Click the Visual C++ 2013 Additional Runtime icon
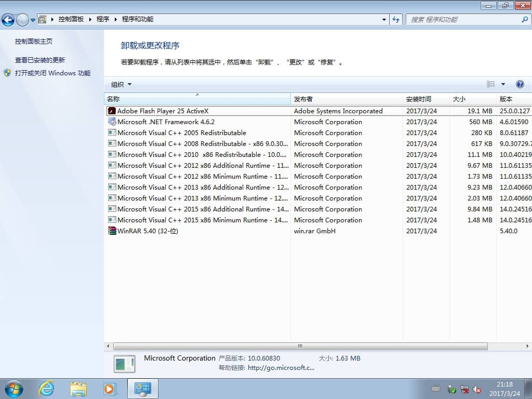The width and height of the screenshot is (532, 399). (x=112, y=187)
